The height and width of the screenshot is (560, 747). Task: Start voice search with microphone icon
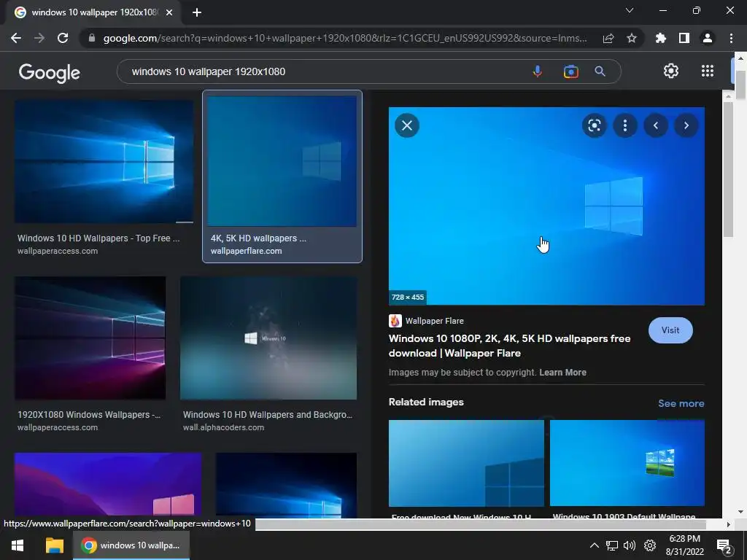coord(538,71)
